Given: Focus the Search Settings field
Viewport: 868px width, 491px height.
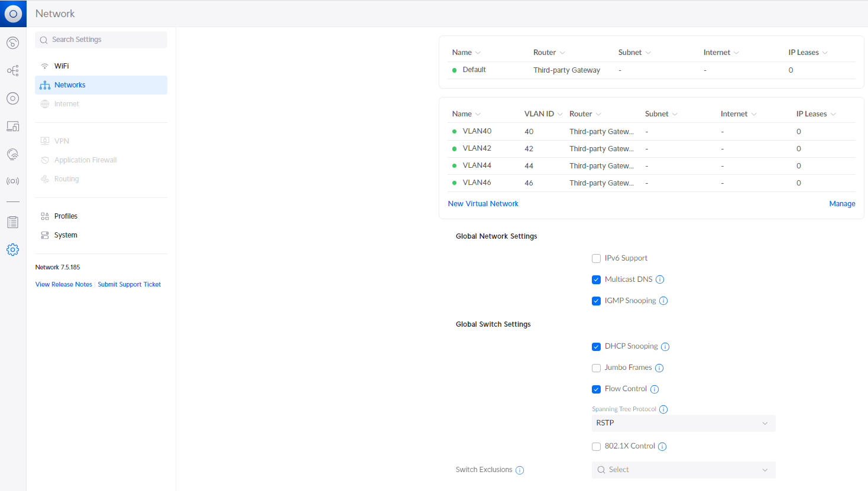Looking at the screenshot, I should (x=101, y=40).
